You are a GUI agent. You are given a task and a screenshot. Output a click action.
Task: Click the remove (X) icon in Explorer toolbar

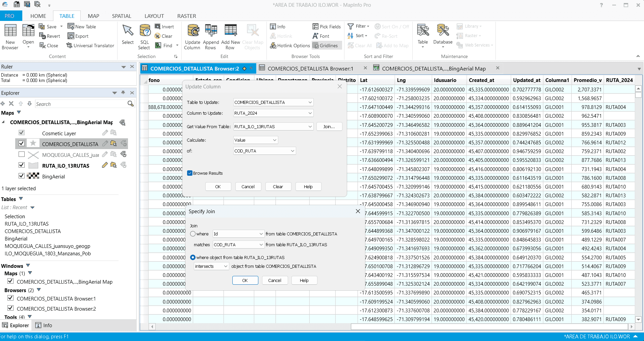coord(11,104)
